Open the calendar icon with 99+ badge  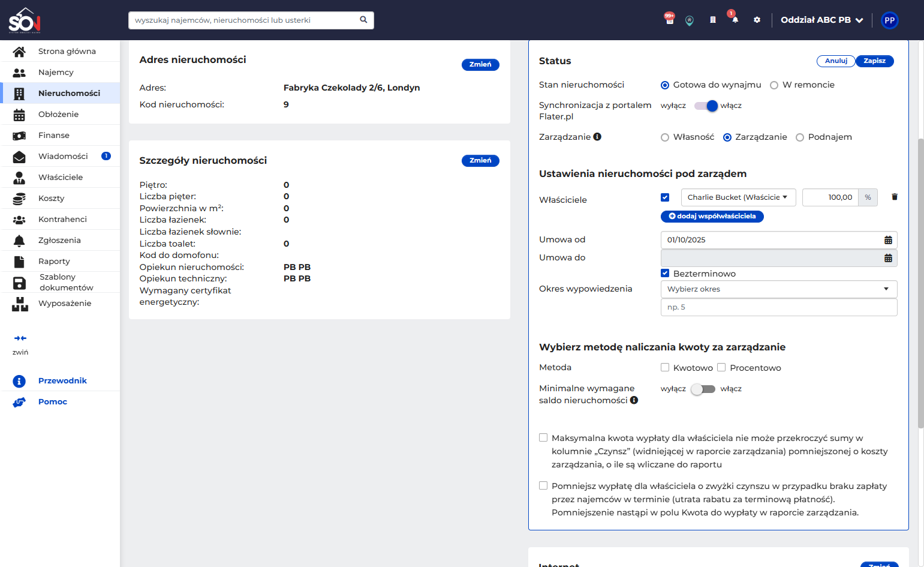(x=669, y=19)
